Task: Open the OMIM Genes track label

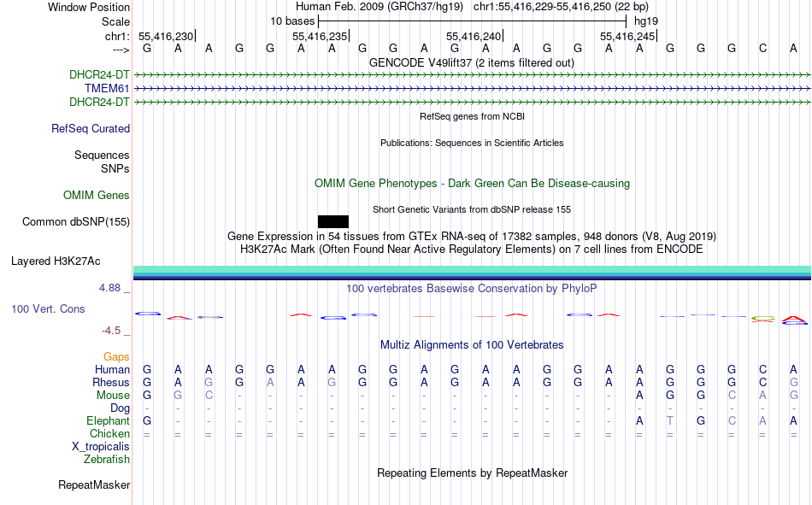Action: [97, 196]
